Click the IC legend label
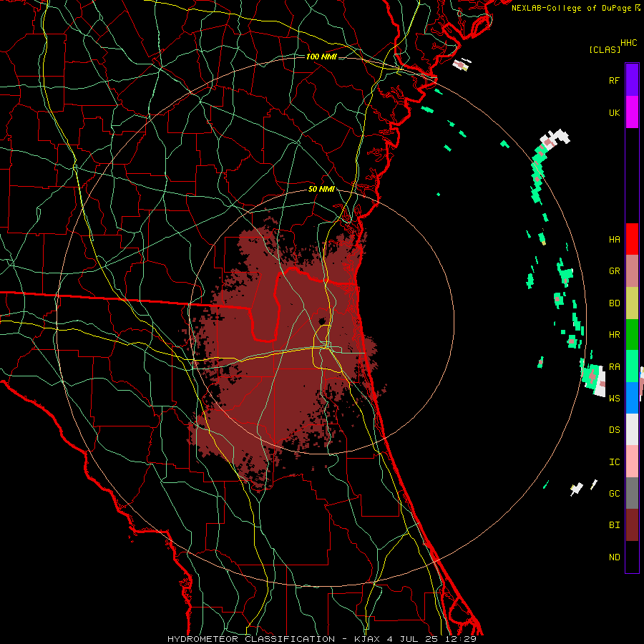 click(614, 462)
